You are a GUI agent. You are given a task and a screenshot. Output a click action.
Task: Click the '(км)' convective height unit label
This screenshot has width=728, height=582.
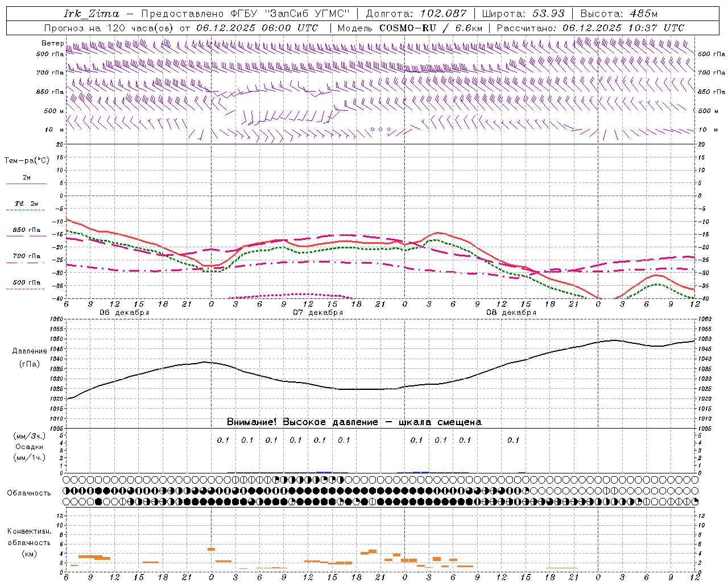point(29,554)
